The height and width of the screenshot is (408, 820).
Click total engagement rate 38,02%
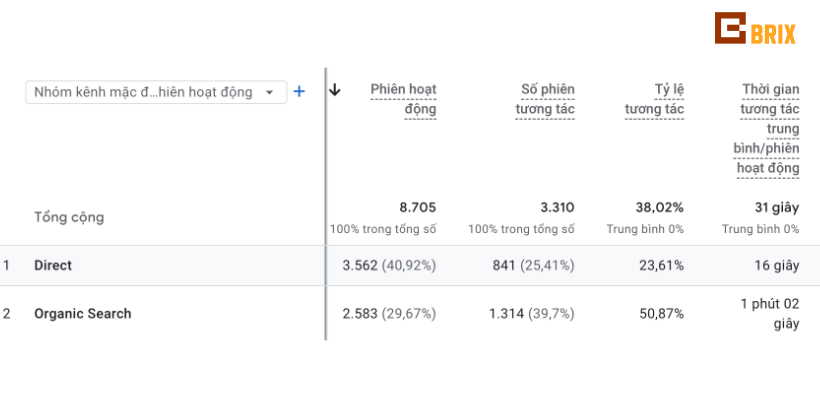click(x=660, y=208)
